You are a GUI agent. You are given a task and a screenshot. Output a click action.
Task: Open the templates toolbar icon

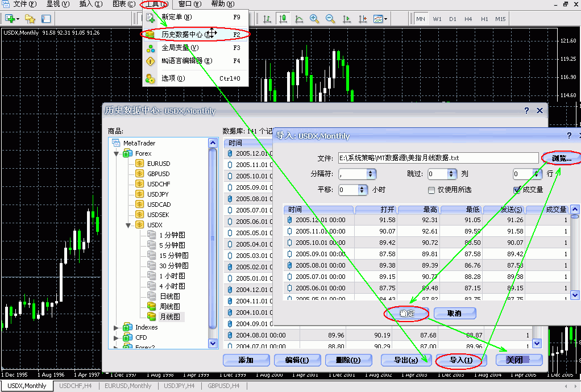click(x=380, y=19)
